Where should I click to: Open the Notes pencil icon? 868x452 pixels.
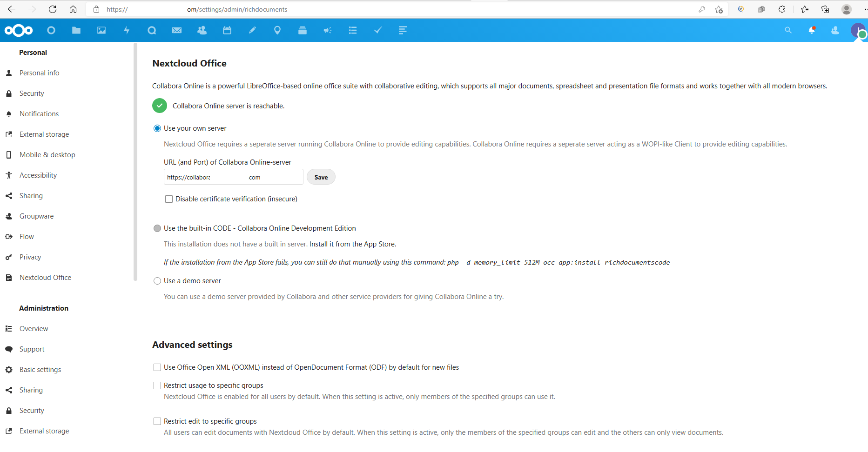(x=252, y=30)
